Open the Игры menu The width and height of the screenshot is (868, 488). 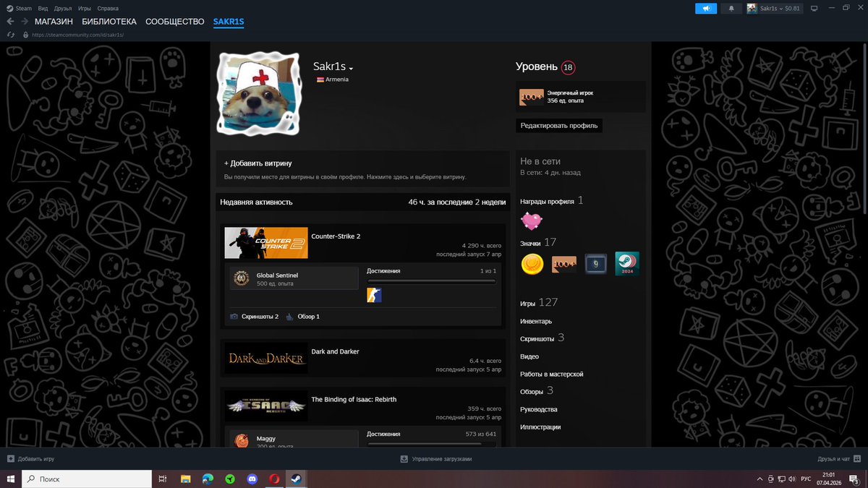pos(85,8)
